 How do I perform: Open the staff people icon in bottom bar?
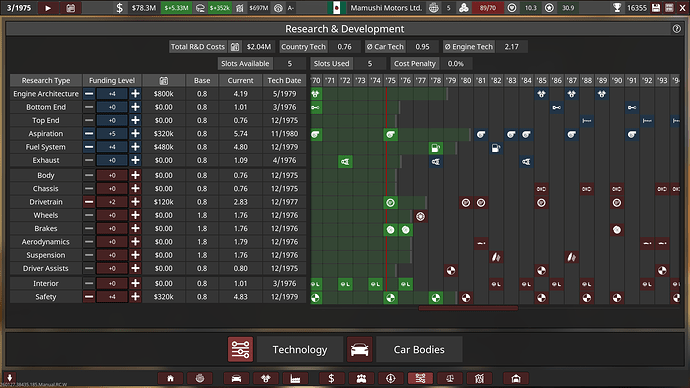[361, 378]
